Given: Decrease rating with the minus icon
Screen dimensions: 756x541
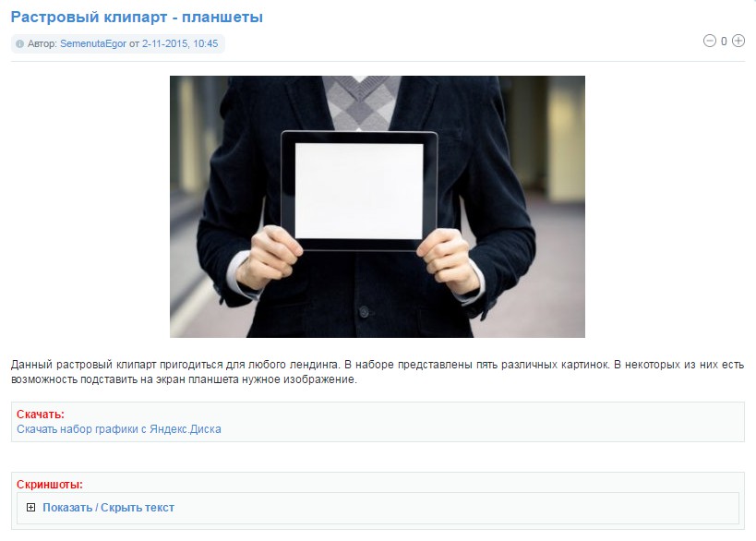Looking at the screenshot, I should point(709,41).
